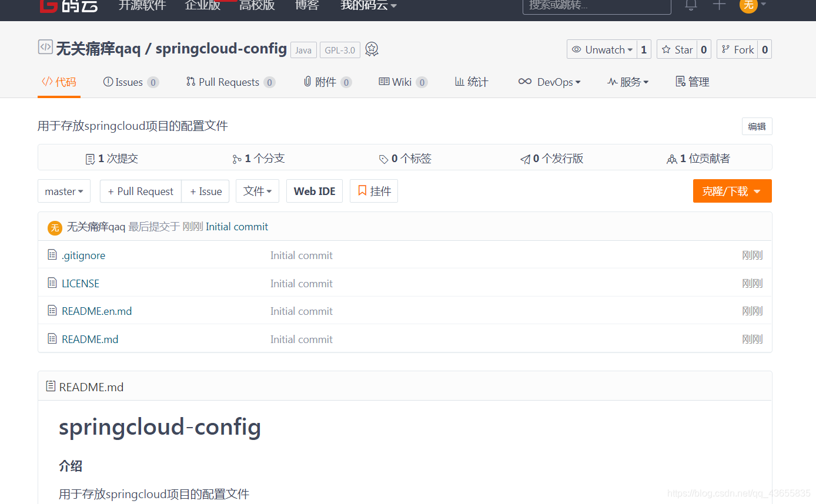Screen dimensions: 816x504
Task: Open the DevOps dropdown tab
Action: [549, 82]
